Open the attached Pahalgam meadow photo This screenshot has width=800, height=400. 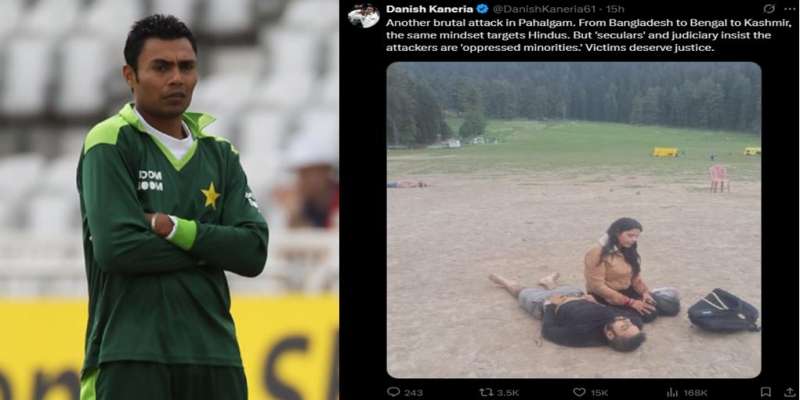point(573,220)
